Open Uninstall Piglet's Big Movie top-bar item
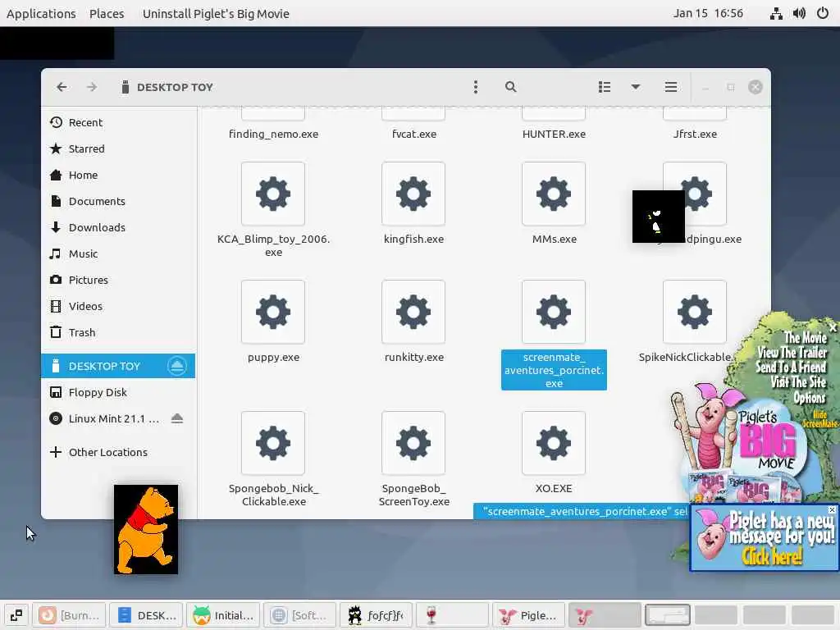840x630 pixels. (x=216, y=13)
